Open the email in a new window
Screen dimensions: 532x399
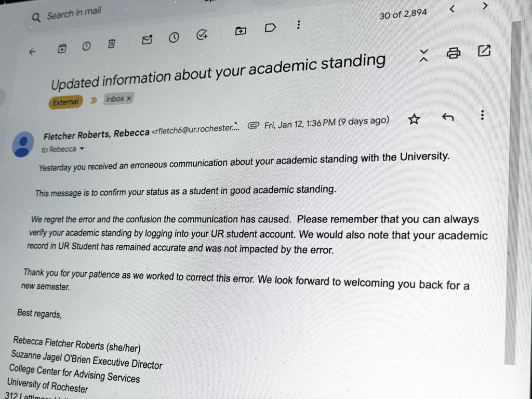coord(485,50)
